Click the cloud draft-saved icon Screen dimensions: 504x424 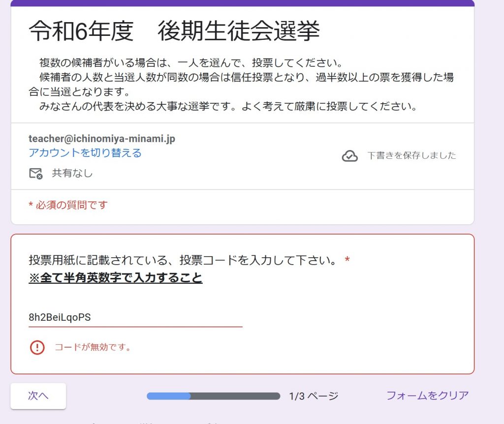point(349,156)
